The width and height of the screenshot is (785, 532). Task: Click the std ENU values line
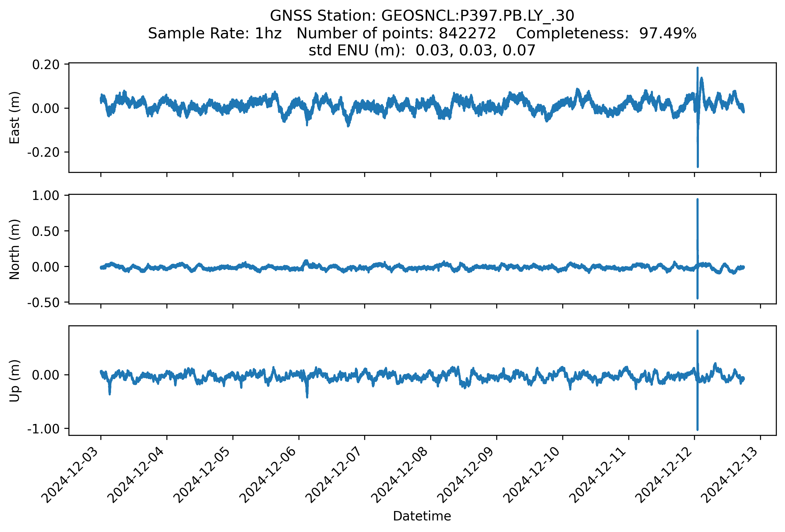[x=422, y=51]
